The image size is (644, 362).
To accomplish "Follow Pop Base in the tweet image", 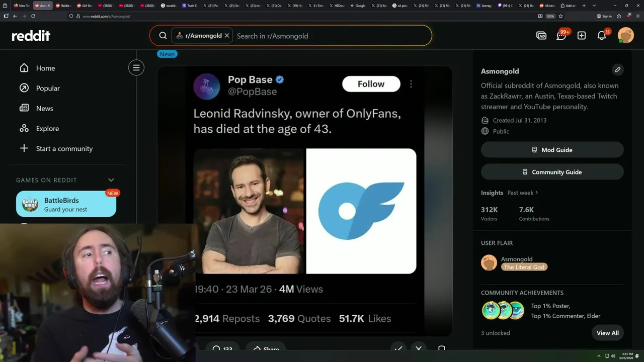I will [371, 84].
